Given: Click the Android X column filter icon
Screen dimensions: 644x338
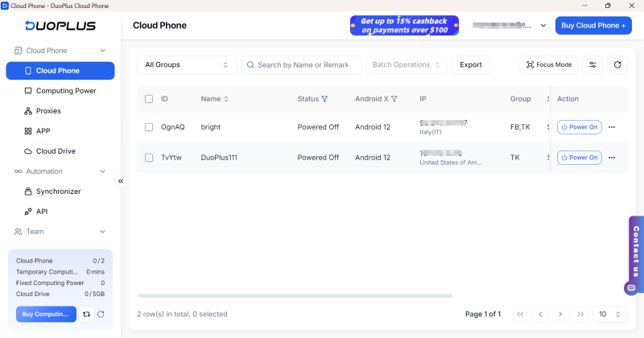Looking at the screenshot, I should pyautogui.click(x=394, y=99).
